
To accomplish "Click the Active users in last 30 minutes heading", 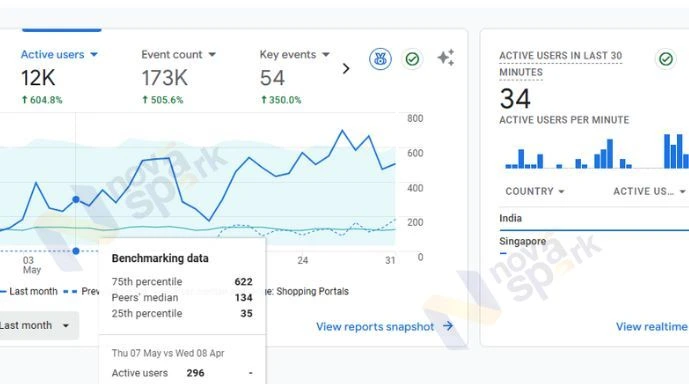I will [x=561, y=64].
